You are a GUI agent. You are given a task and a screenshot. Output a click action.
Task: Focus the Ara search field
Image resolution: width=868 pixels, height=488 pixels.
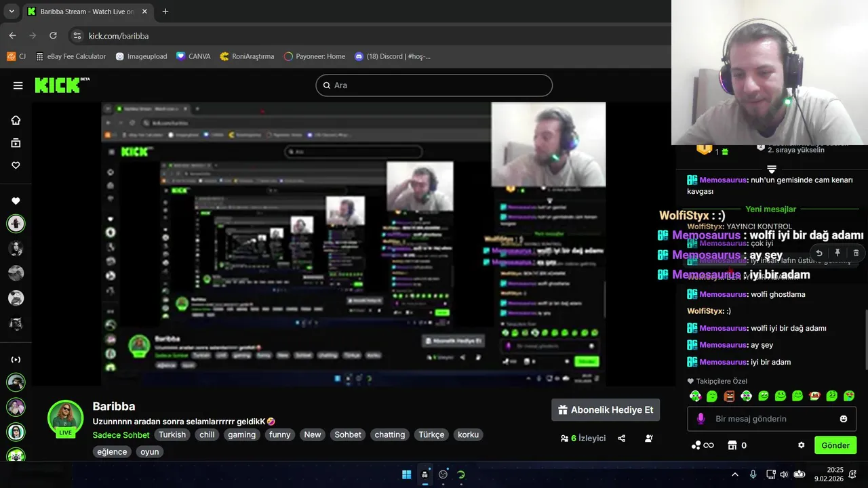point(434,85)
